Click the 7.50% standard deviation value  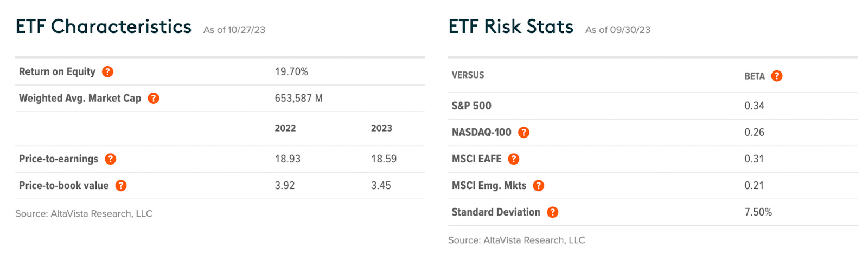tap(758, 212)
